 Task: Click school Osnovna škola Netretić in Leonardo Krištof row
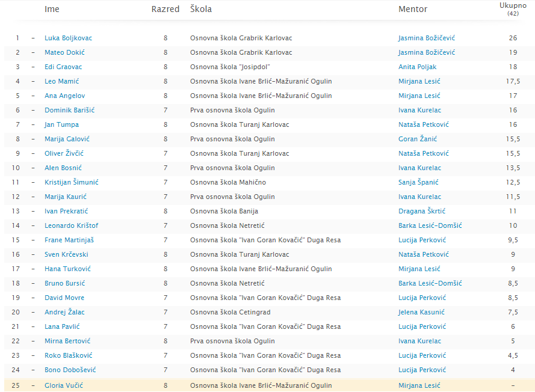click(227, 225)
